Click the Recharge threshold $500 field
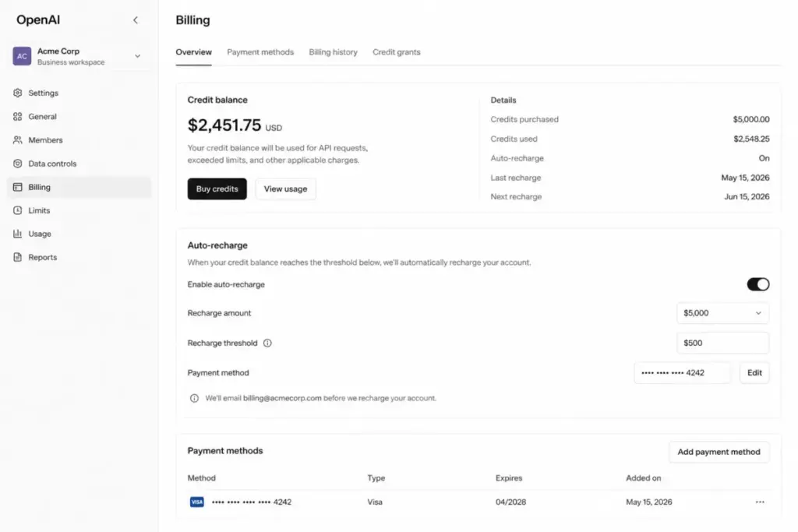This screenshot has width=798, height=532. [x=722, y=343]
